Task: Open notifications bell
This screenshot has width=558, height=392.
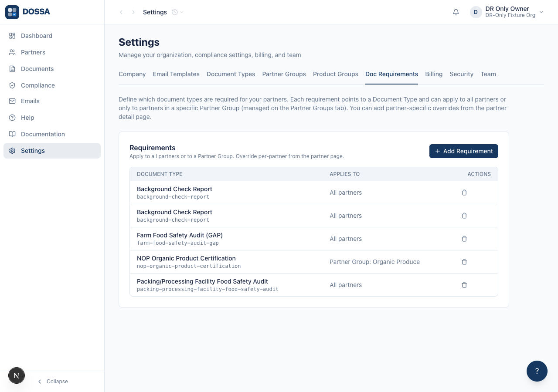Action: coord(456,12)
